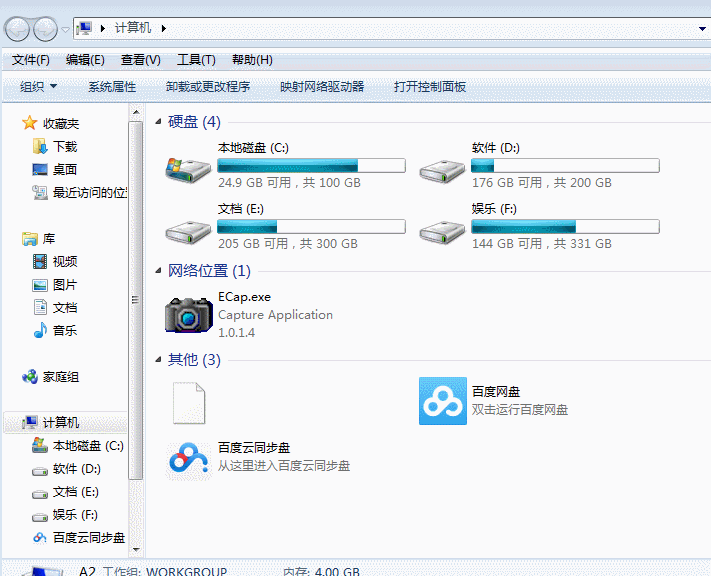This screenshot has height=576, width=711.
Task: Expand breadcrumb arrow after 计算机
Action: [164, 29]
